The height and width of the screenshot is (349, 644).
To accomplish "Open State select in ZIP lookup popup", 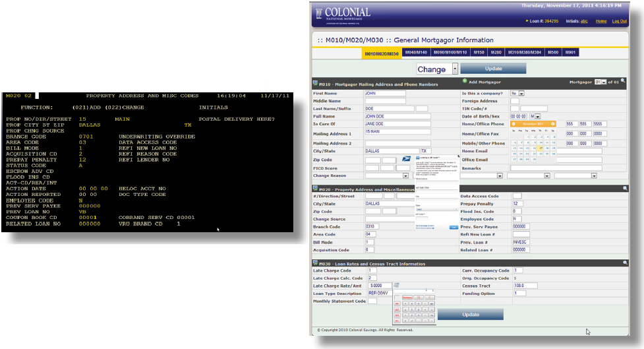I will click(x=436, y=209).
